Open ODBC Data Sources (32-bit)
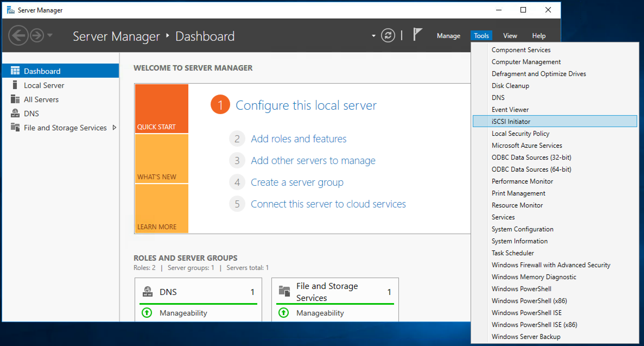The image size is (644, 346). [x=555, y=157]
